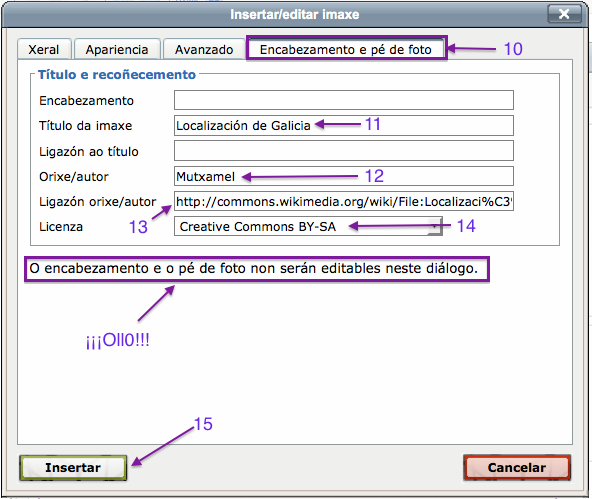Click the Ligazón orixe/autor label

coord(97,202)
